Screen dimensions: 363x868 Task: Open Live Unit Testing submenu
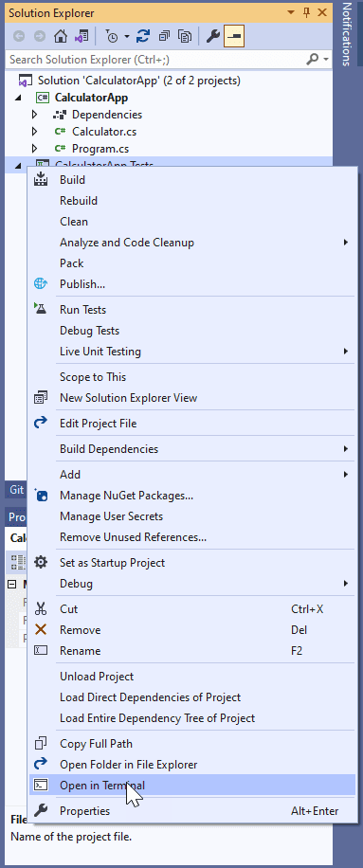click(192, 352)
